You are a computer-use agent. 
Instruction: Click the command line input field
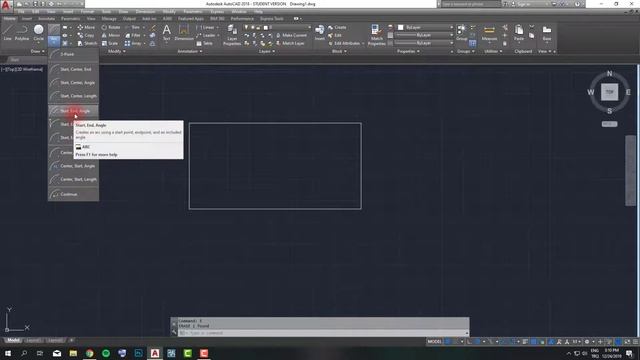pyautogui.click(x=322, y=333)
